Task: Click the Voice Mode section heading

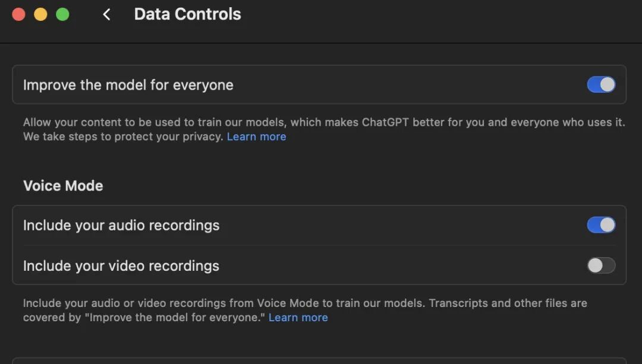Action: pyautogui.click(x=63, y=186)
